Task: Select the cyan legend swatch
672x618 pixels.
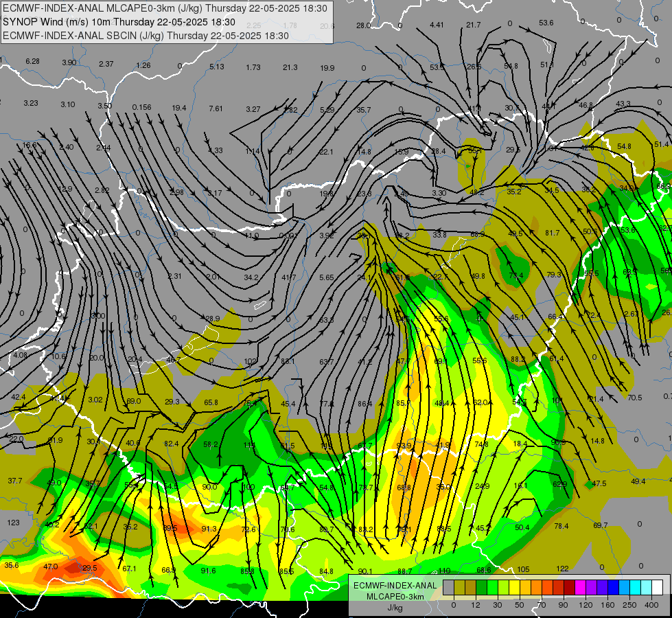Action: [635, 588]
